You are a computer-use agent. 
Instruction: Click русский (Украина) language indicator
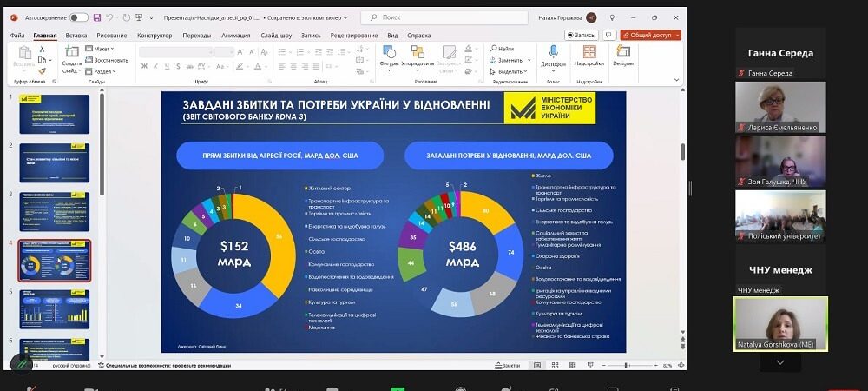coord(72,366)
